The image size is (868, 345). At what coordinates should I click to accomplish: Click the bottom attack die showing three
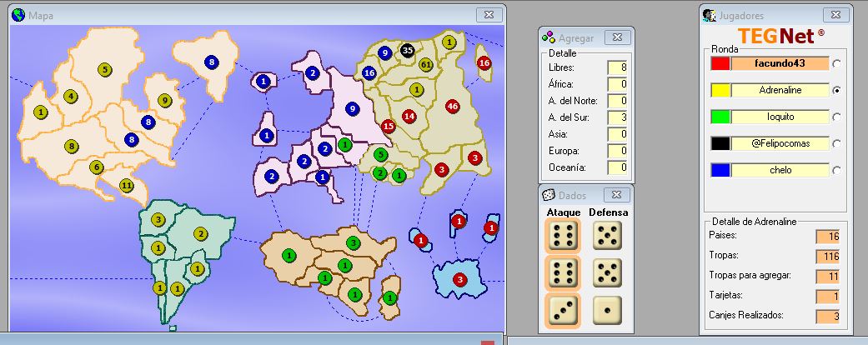(564, 308)
